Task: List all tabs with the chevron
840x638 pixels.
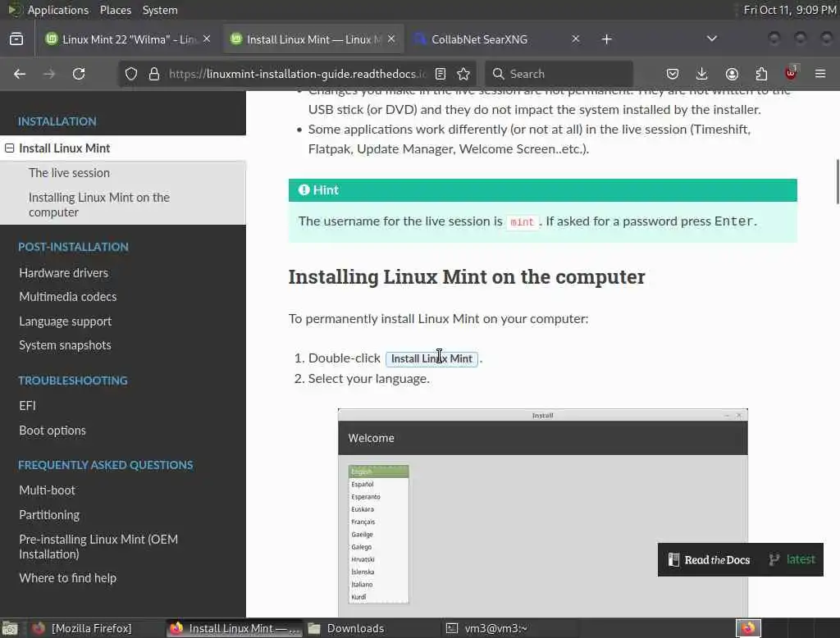Action: pyautogui.click(x=712, y=39)
